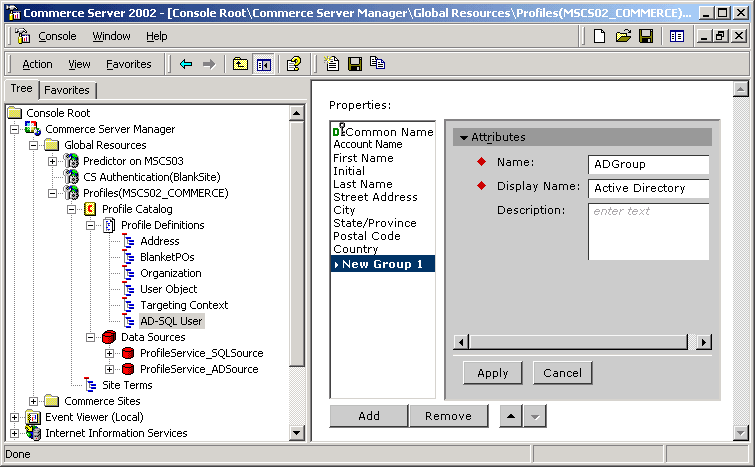The image size is (755, 467).
Task: Select Postal Code in the properties list
Action: [366, 236]
